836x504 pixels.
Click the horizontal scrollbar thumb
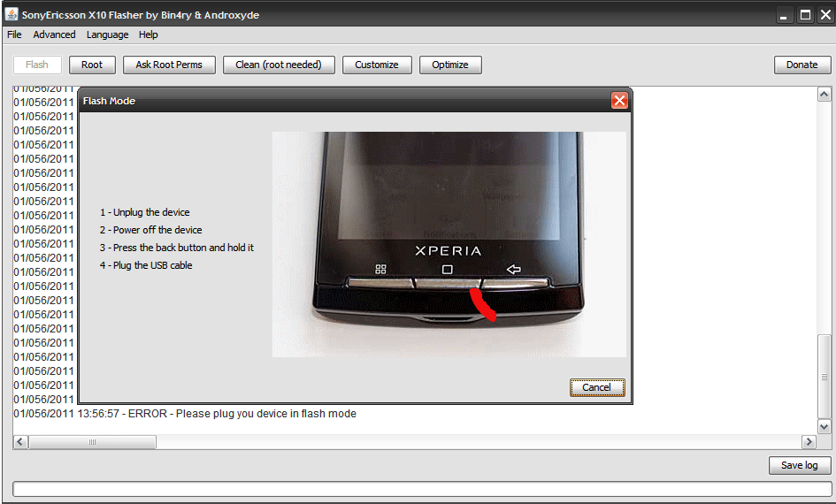click(92, 442)
